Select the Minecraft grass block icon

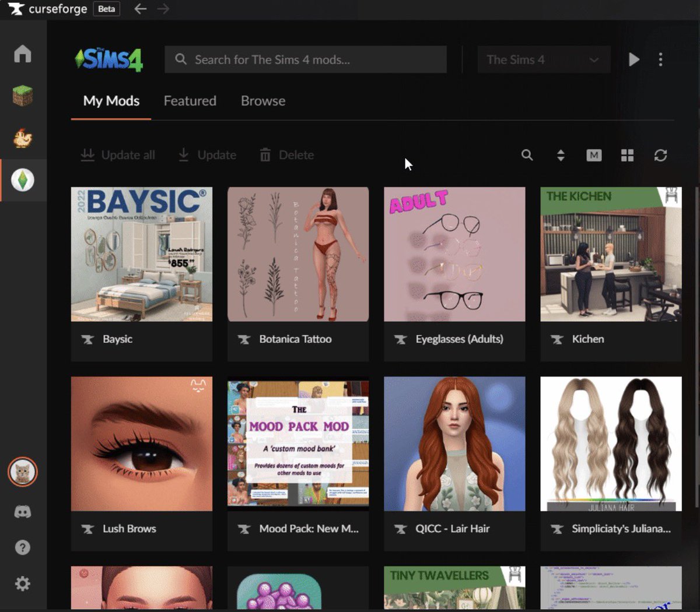pos(23,96)
